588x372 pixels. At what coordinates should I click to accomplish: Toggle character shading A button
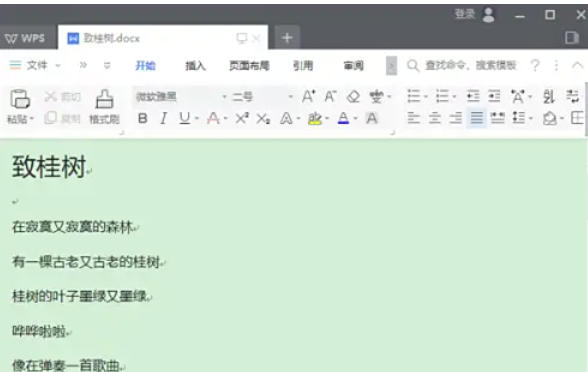[x=372, y=118]
